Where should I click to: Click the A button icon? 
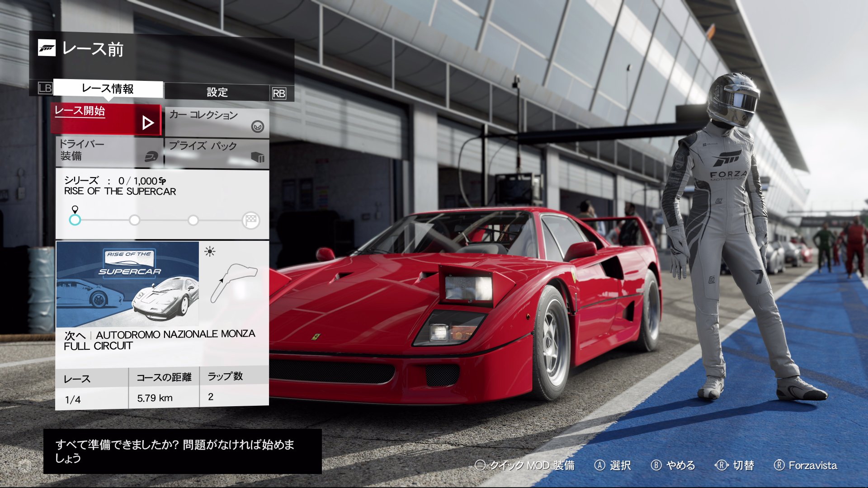pyautogui.click(x=600, y=465)
